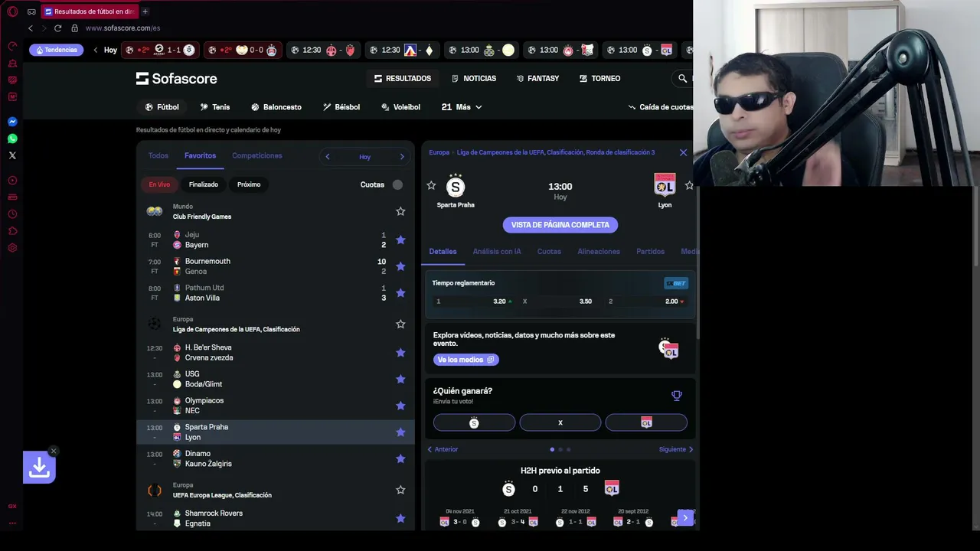Go to previous day in date selector
980x551 pixels.
(328, 157)
